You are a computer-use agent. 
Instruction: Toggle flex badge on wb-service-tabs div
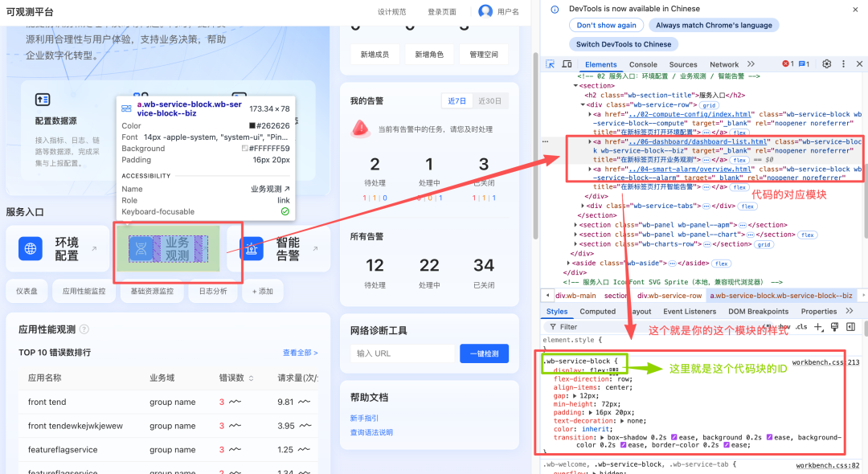747,206
